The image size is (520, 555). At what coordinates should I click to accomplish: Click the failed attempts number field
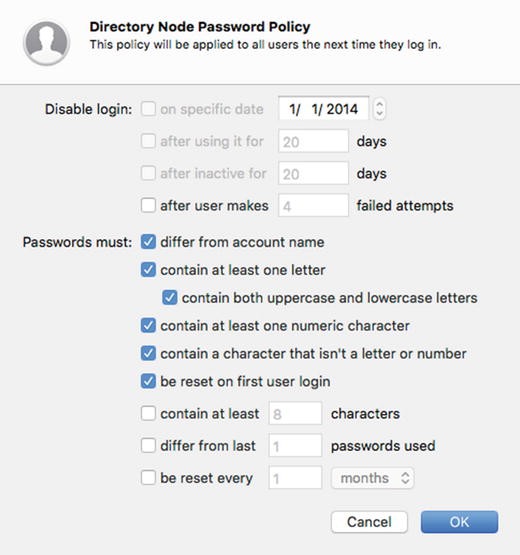(313, 205)
